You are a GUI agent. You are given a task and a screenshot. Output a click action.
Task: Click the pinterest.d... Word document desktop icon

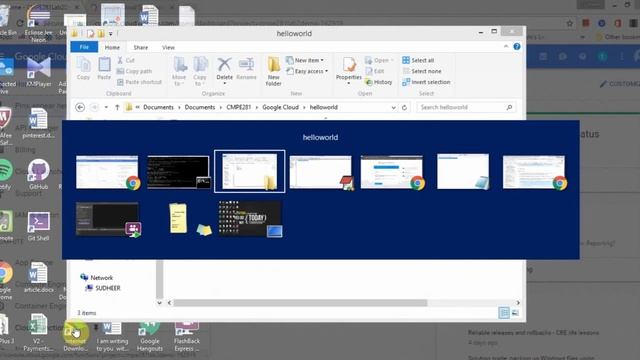(x=38, y=124)
